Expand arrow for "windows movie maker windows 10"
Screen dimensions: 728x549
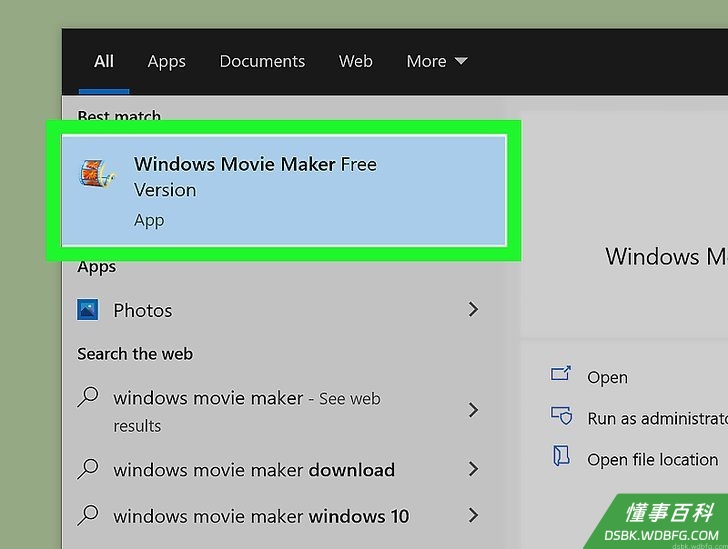(x=473, y=515)
